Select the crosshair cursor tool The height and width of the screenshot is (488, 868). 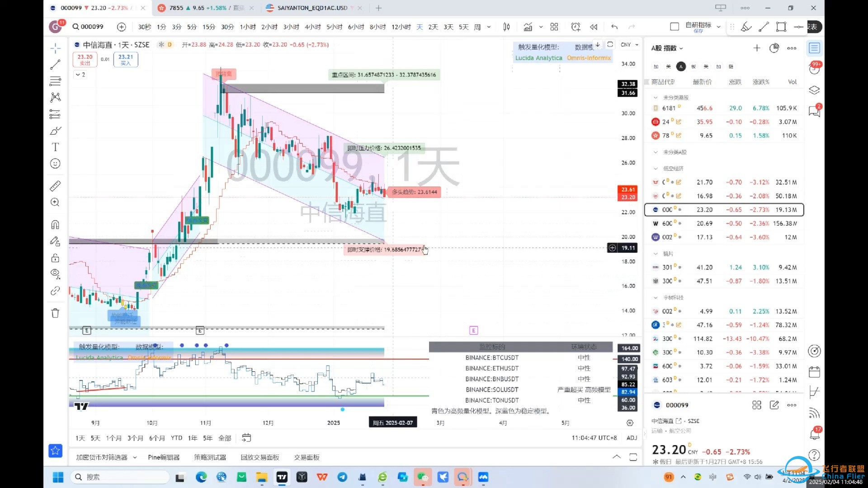[55, 48]
